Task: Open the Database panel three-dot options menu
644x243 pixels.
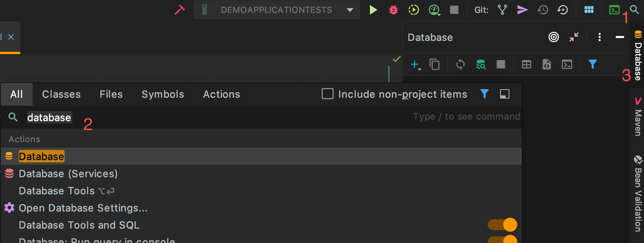Action: [599, 37]
